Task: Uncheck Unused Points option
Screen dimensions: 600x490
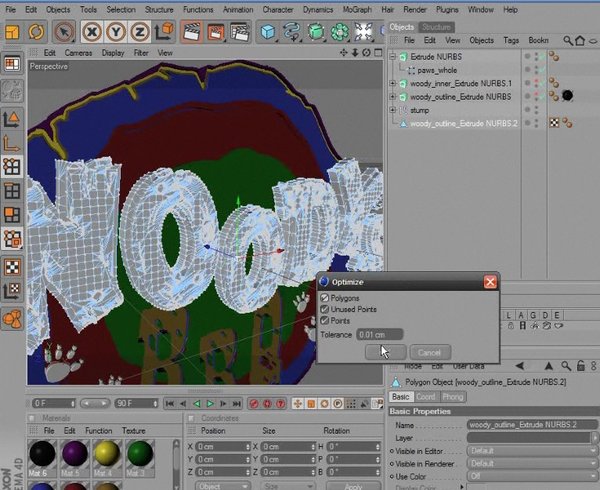Action: (325, 309)
